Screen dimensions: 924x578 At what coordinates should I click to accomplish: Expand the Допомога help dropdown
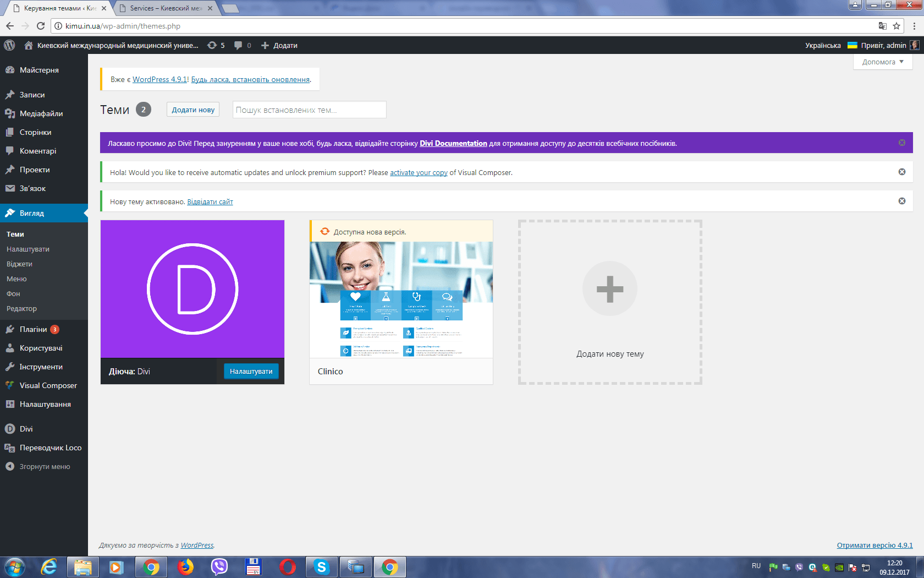coord(883,62)
